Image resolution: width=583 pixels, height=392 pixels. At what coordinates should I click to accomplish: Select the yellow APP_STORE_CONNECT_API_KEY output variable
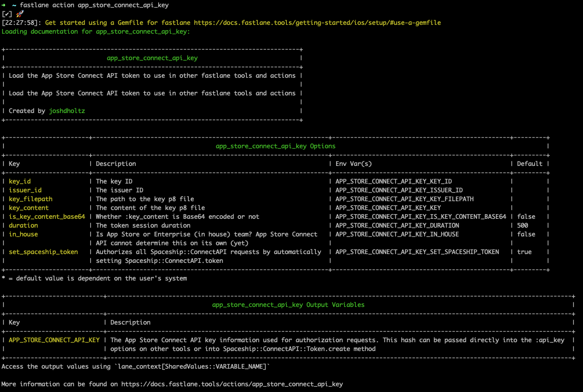pos(54,340)
